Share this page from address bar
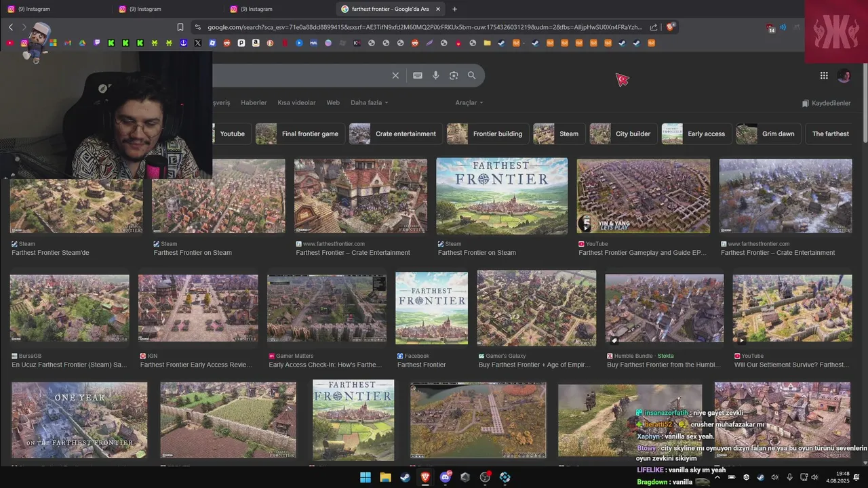868x488 pixels. tap(654, 27)
